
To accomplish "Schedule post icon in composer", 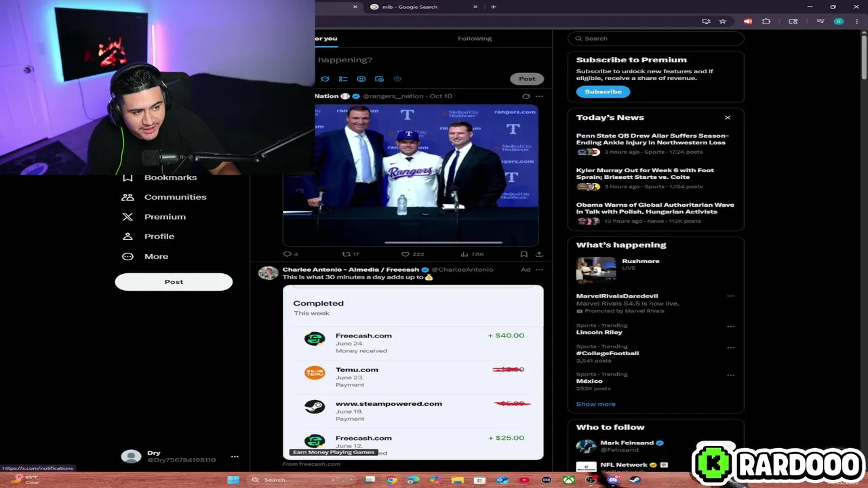I will click(379, 79).
